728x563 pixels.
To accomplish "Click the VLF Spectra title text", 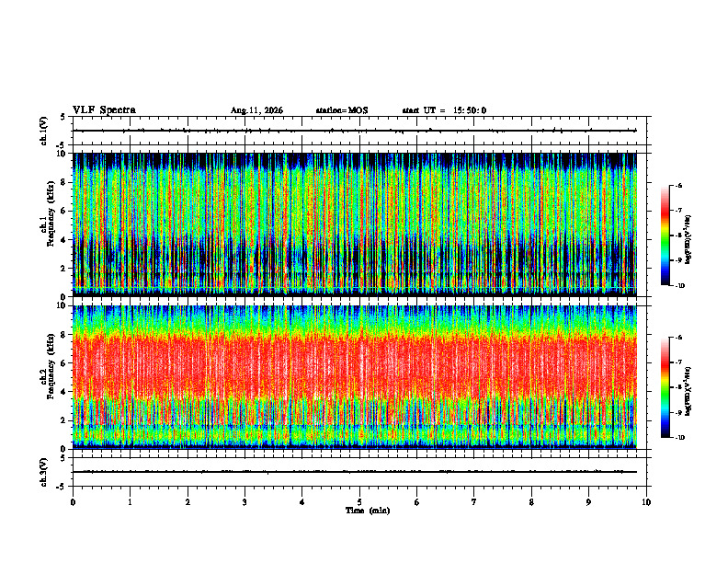I will pyautogui.click(x=104, y=110).
